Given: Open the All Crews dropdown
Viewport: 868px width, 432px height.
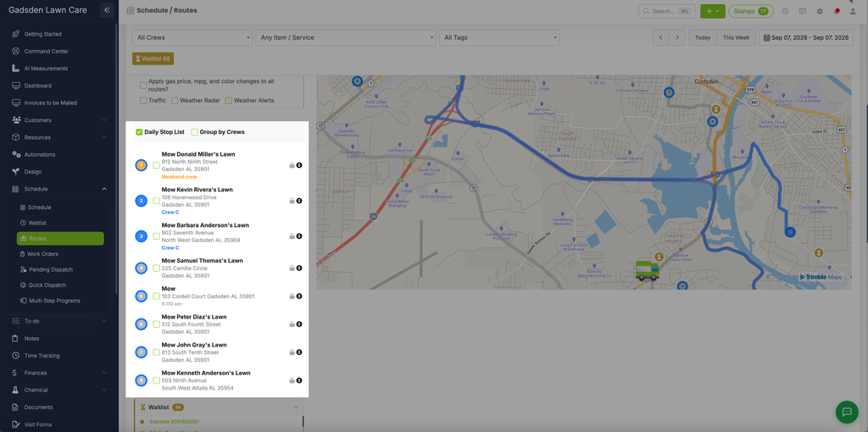Looking at the screenshot, I should 192,37.
